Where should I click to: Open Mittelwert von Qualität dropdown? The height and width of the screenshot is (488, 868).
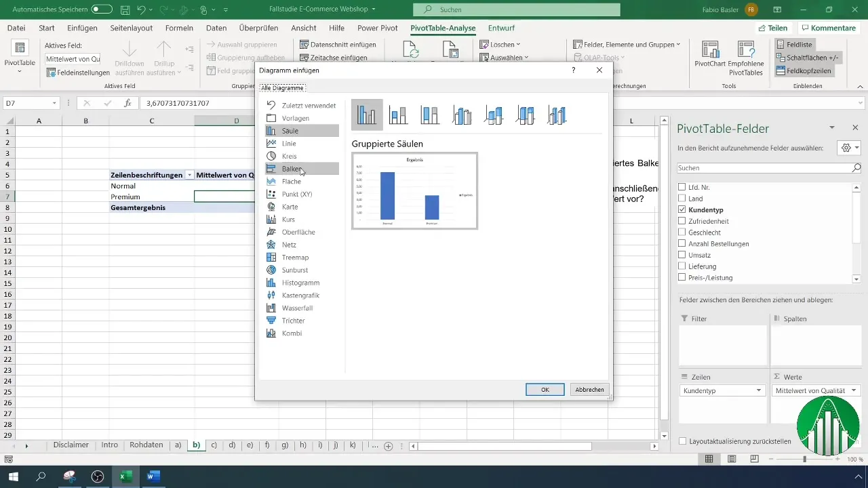click(852, 391)
